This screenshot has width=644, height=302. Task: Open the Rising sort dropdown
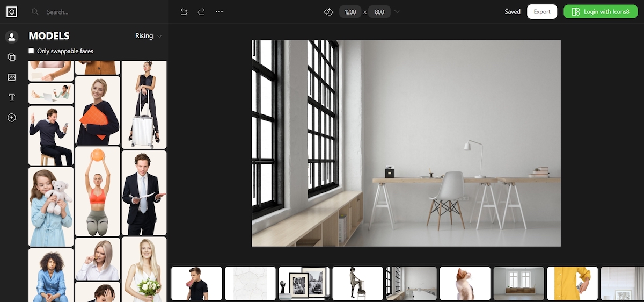tap(149, 36)
